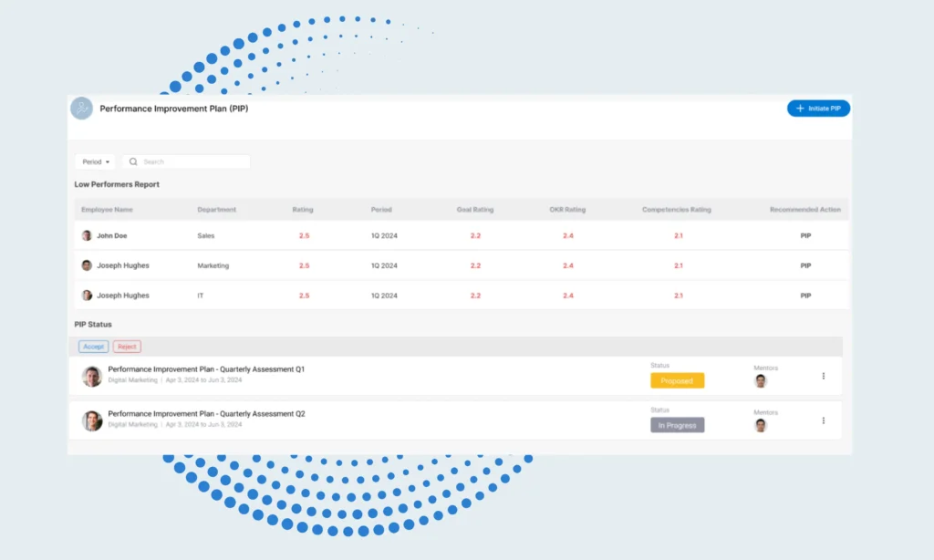Click the PIP user icon in header
The image size is (934, 560).
coord(82,109)
